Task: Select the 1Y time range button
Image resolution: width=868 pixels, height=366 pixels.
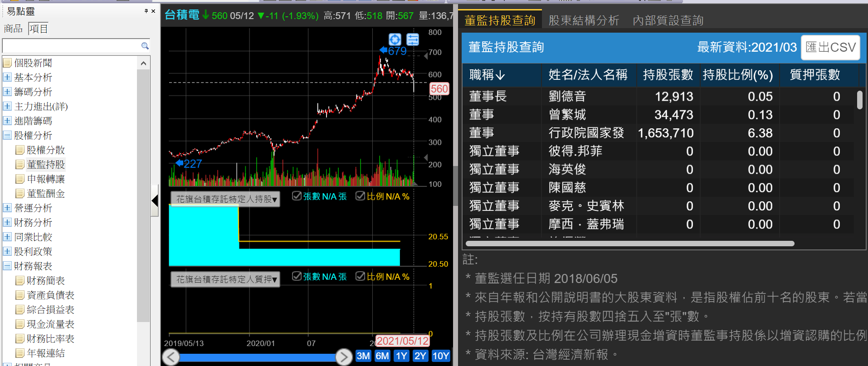Action: click(401, 356)
